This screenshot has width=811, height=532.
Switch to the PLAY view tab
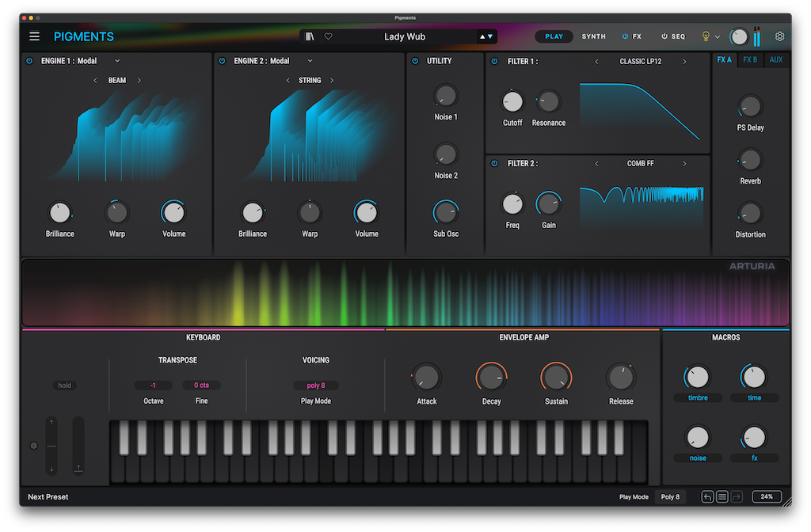coord(554,36)
